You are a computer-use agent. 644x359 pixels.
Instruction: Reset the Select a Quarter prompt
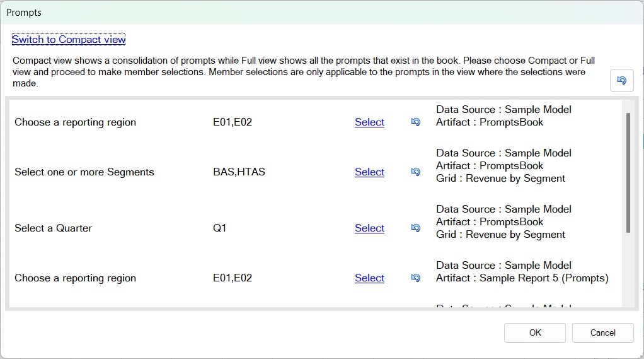415,228
